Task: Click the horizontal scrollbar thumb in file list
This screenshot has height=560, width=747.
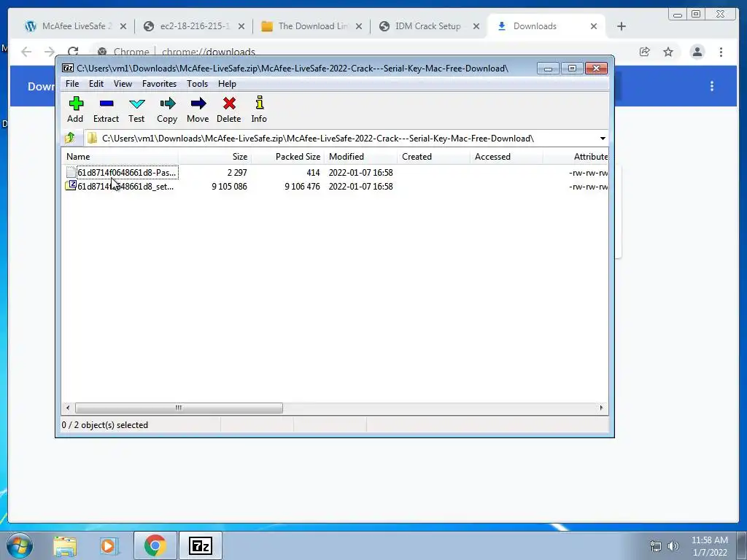Action: click(179, 408)
